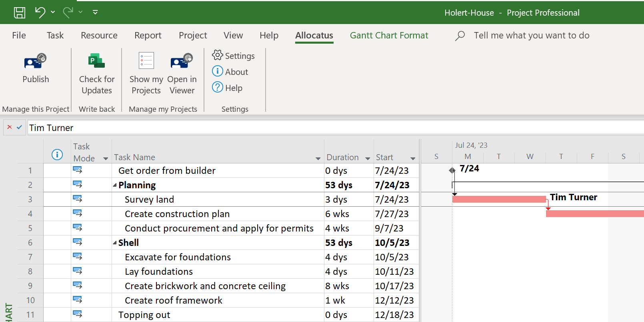Click task mode icon for Get order from builder
Image resolution: width=644 pixels, height=322 pixels.
point(78,170)
